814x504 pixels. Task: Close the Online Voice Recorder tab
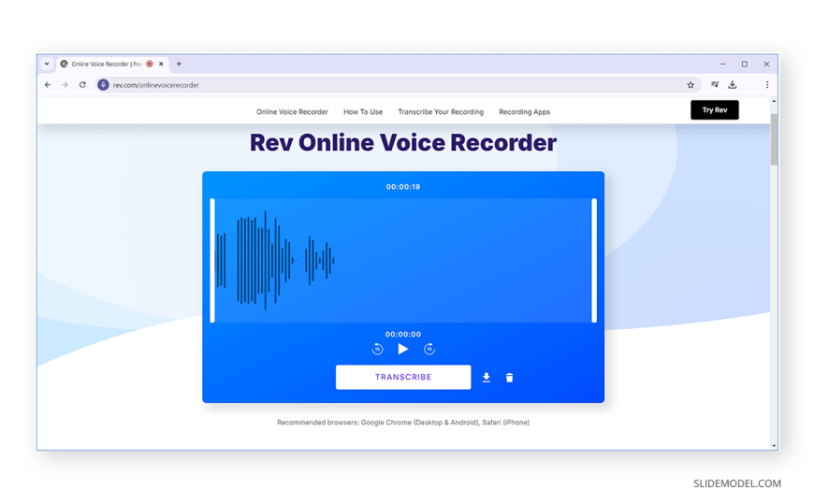click(161, 65)
